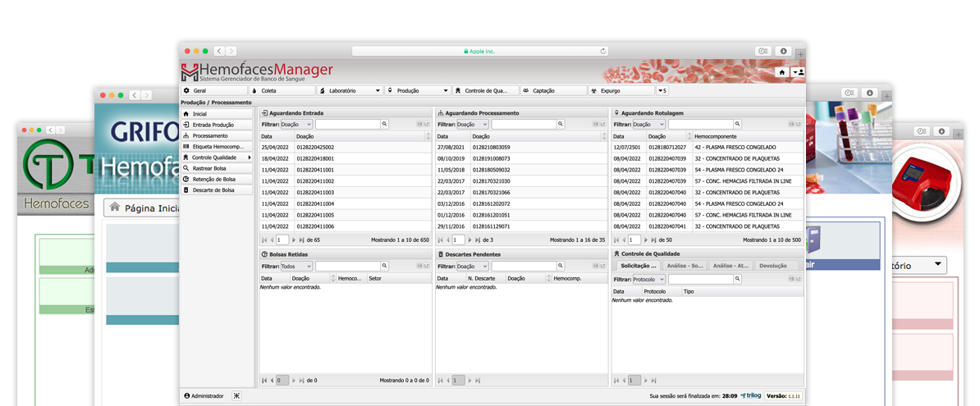
Task: Click save icon in Descartes Pendentes
Action: pyautogui.click(x=596, y=266)
